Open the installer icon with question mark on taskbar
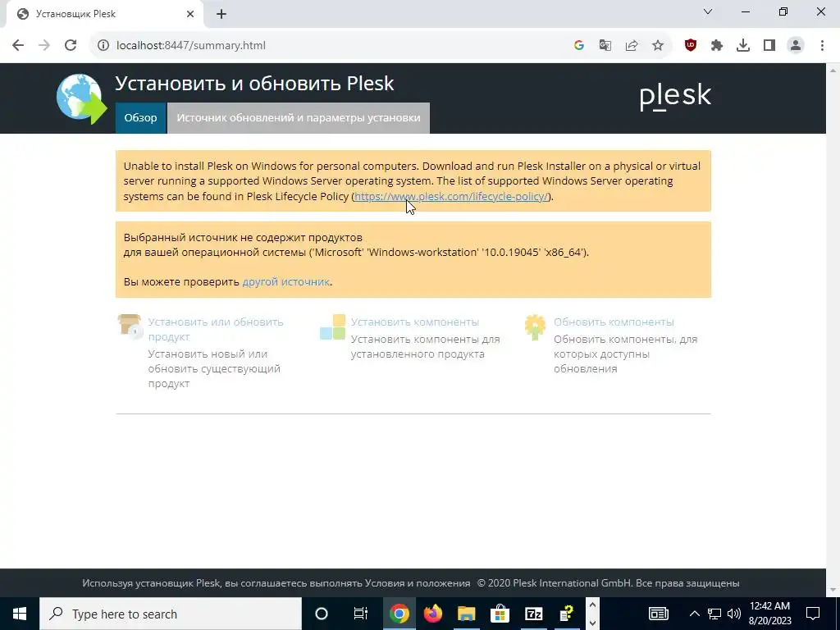Image resolution: width=840 pixels, height=630 pixels. tap(567, 614)
